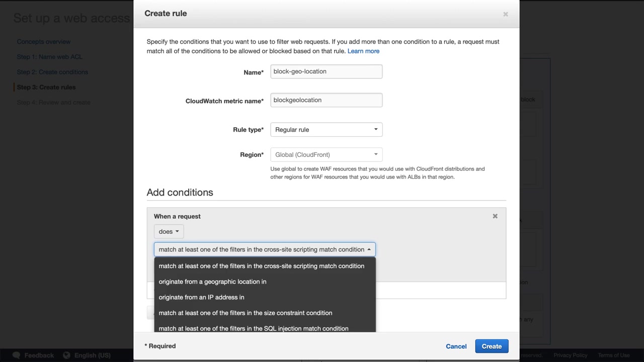Select 'originate from an IP address in'
The height and width of the screenshot is (362, 644).
click(x=201, y=297)
